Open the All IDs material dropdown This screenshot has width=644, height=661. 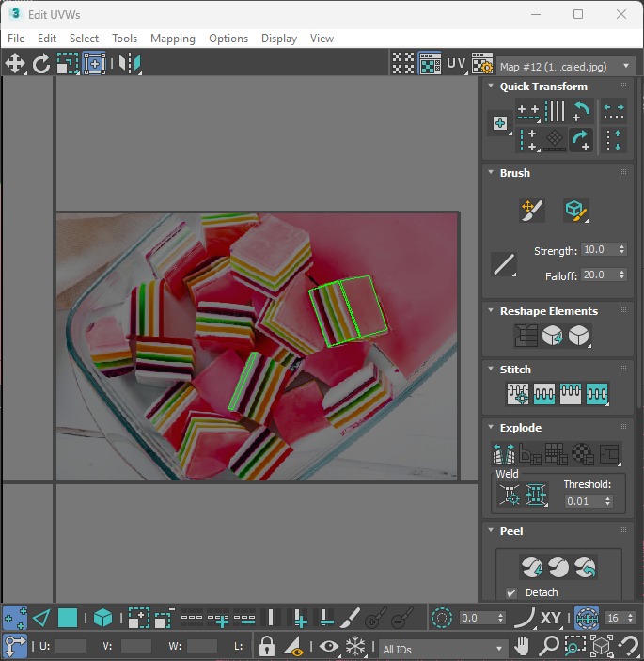[442, 649]
